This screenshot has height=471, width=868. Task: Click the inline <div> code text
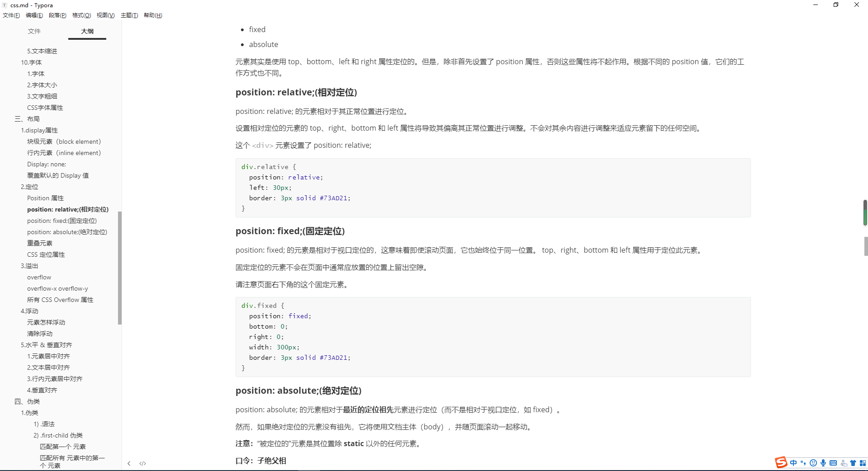tap(263, 146)
